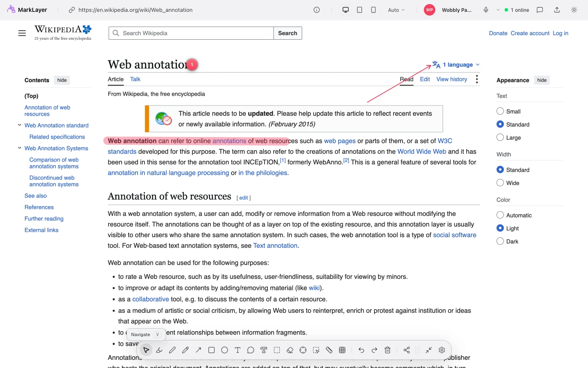Select the plain text tool
This screenshot has width=588, height=368.
point(238,350)
